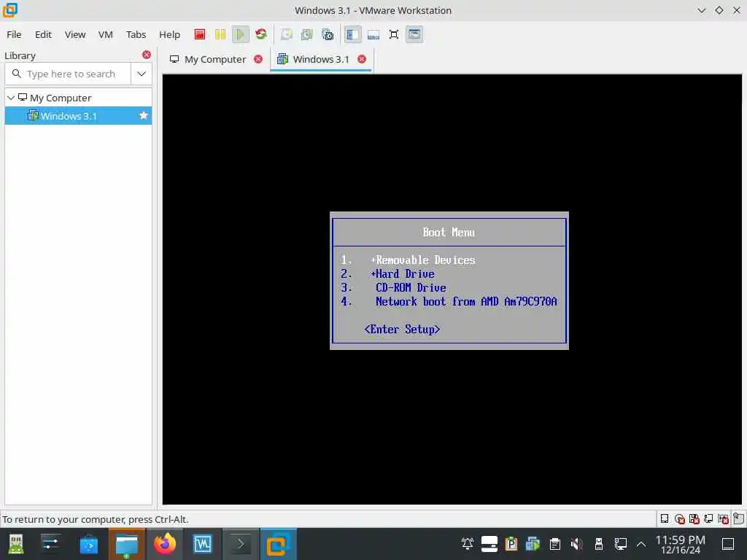747x560 pixels.
Task: Select Removable Devices in Boot Menu
Action: [422, 260]
